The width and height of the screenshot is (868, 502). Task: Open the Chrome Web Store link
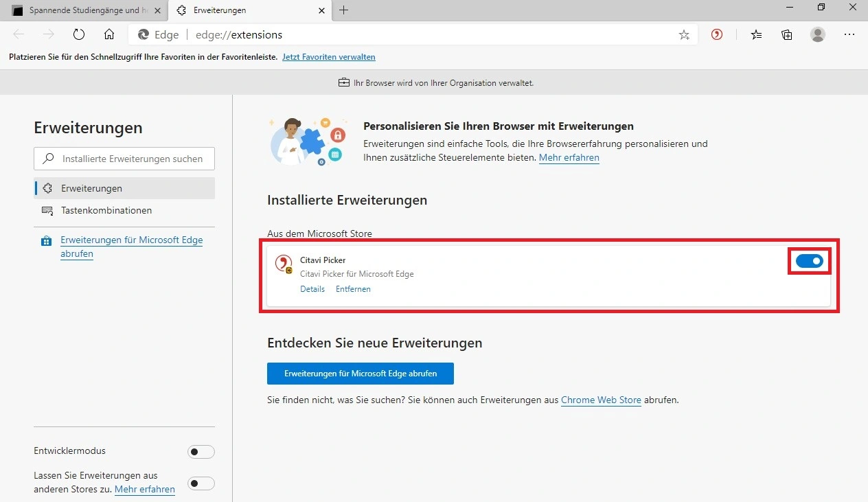[x=601, y=400]
